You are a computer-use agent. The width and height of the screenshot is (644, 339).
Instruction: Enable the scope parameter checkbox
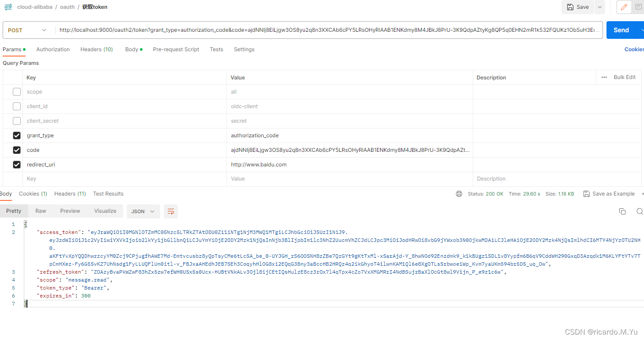point(17,92)
